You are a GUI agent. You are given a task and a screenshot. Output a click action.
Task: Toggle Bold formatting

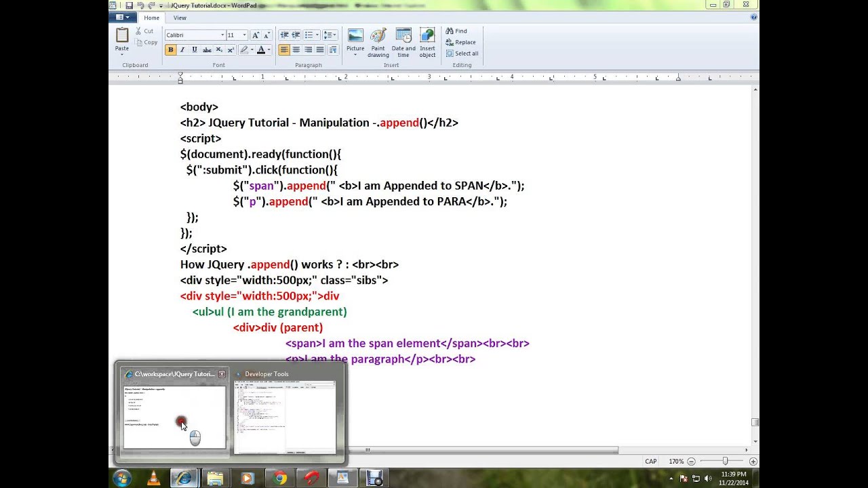(x=170, y=50)
